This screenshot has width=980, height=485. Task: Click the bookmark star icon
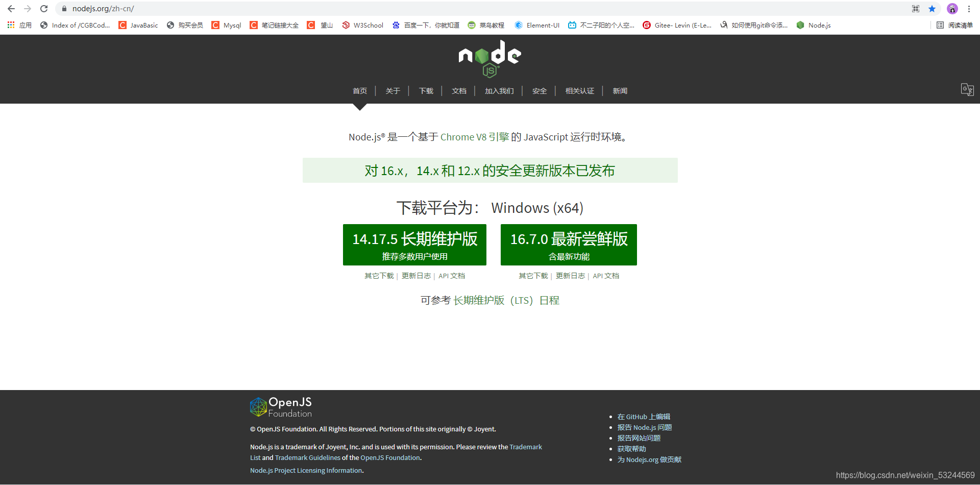(x=932, y=9)
